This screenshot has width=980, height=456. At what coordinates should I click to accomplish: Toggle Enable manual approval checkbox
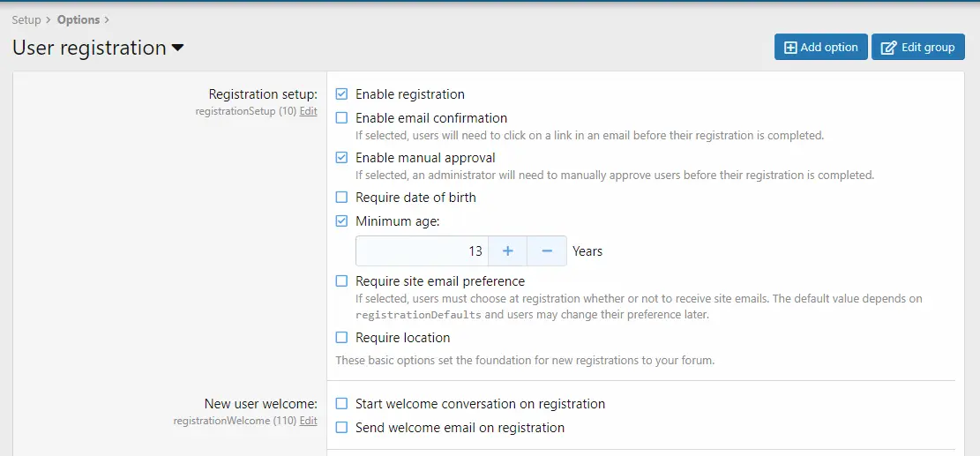point(341,157)
